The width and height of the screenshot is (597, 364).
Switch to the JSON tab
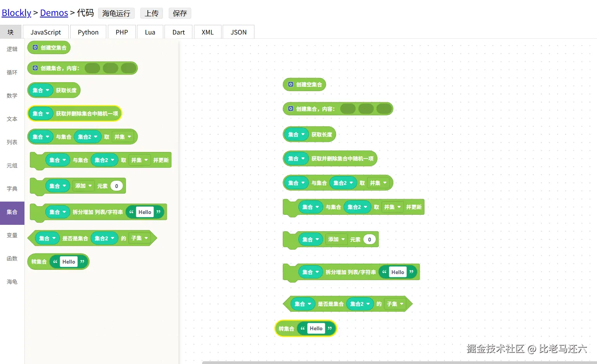[239, 32]
